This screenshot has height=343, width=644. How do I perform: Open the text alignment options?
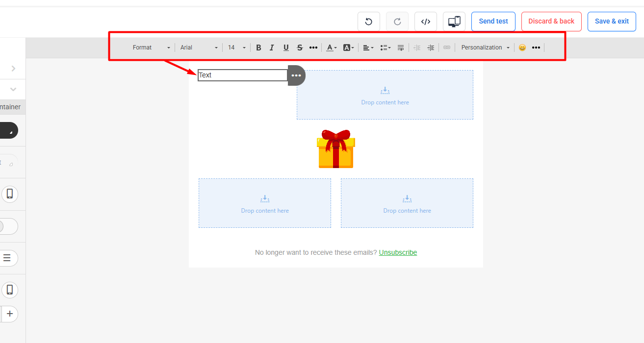tap(368, 48)
